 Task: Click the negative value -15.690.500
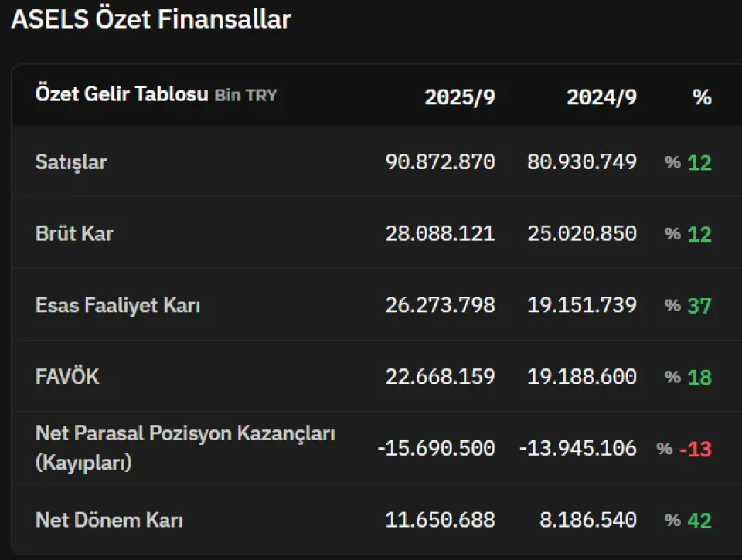click(x=436, y=448)
